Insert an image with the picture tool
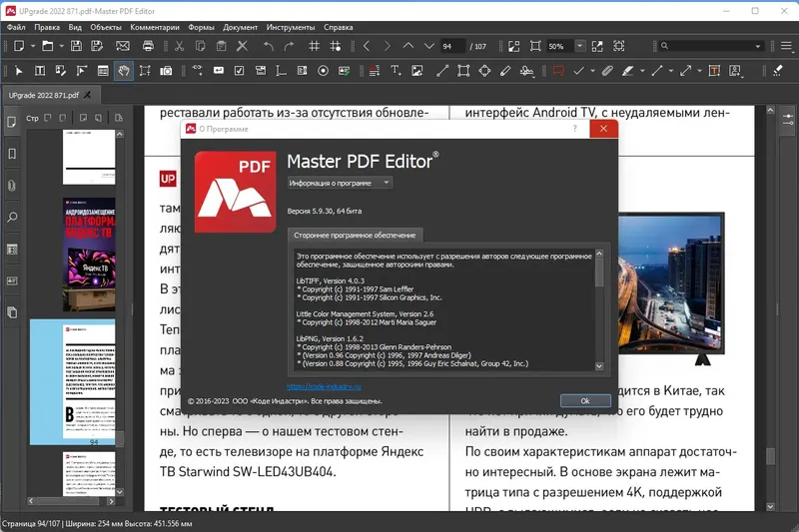 (x=416, y=71)
